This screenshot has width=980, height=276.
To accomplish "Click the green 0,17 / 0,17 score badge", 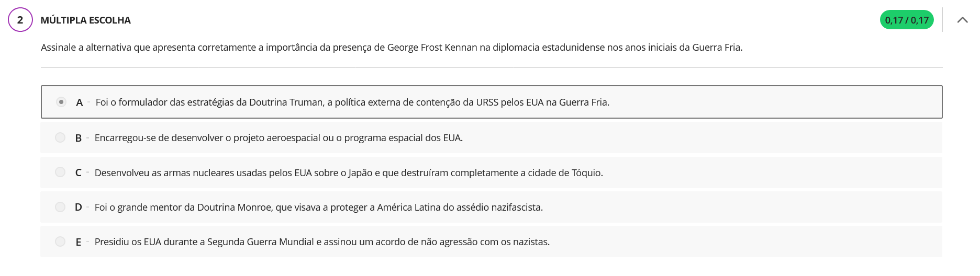I will pos(906,20).
